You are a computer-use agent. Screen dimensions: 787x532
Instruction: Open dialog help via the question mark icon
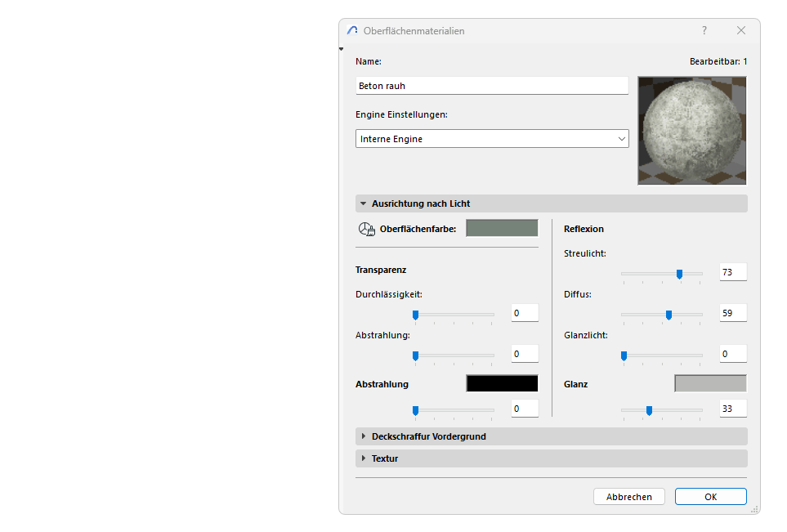tap(704, 30)
